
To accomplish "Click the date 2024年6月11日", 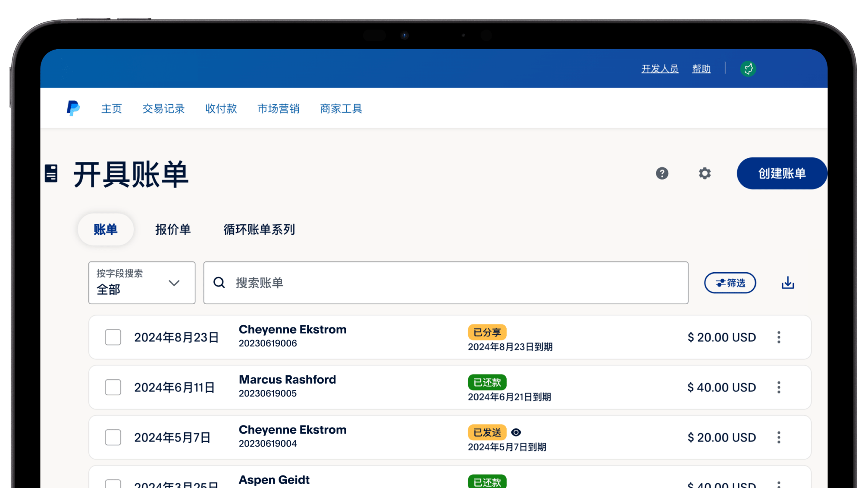I will click(174, 387).
